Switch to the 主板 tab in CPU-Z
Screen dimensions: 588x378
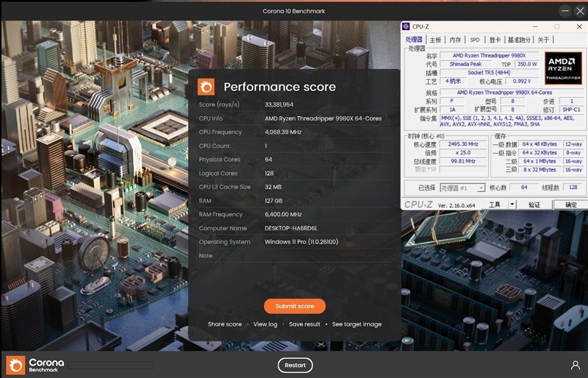coord(436,40)
